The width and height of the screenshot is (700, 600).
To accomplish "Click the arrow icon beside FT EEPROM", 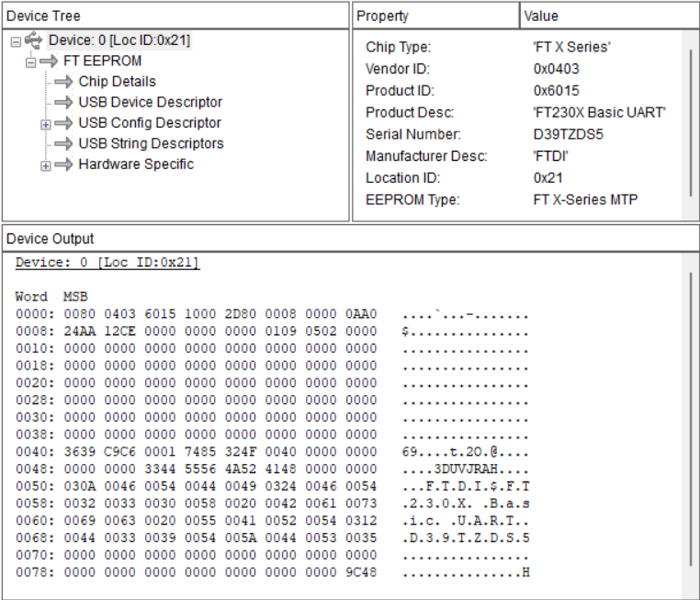I will (50, 62).
